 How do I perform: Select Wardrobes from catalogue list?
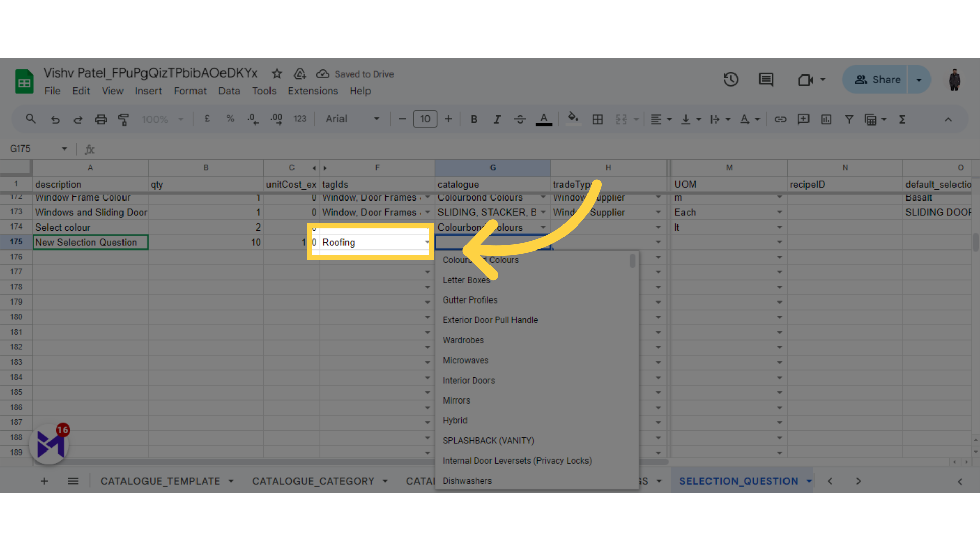point(463,340)
